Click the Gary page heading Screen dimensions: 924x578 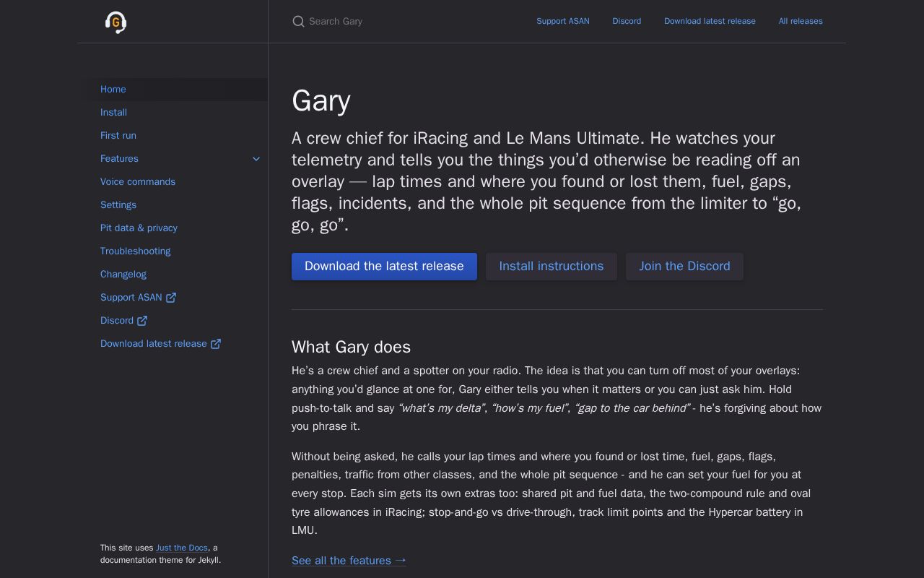(x=321, y=100)
